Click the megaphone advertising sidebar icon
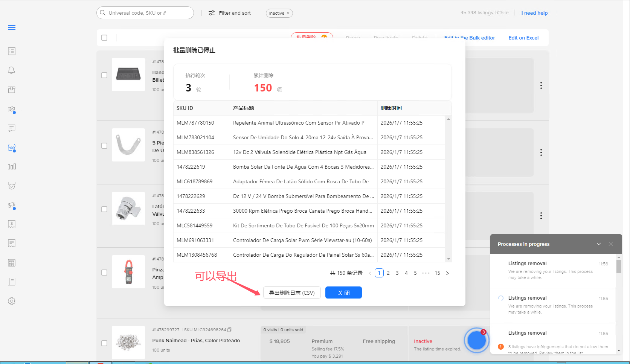 point(12,205)
